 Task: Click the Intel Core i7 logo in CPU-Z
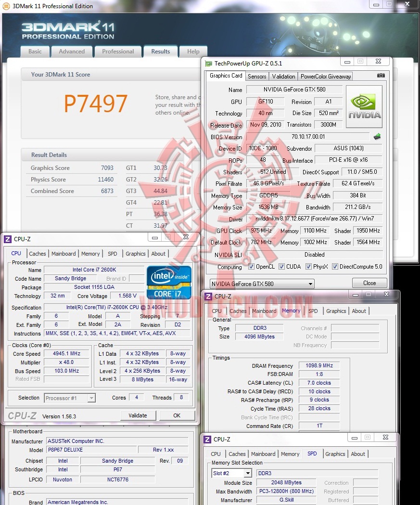point(169,283)
